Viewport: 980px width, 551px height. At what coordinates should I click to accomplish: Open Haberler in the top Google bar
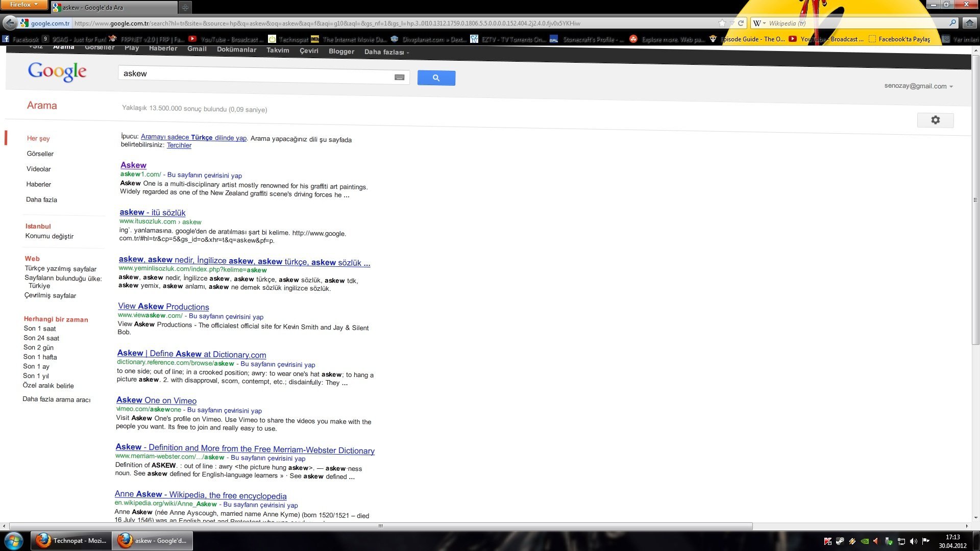coord(163,48)
